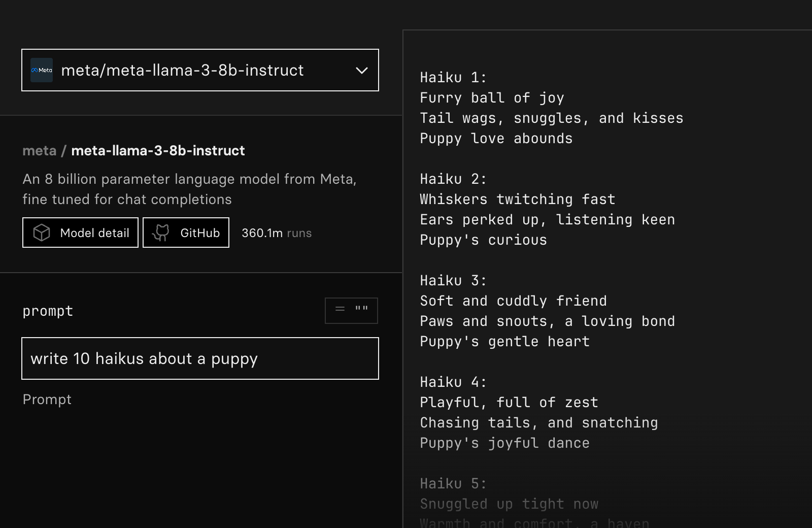Click the 'Haiku 2:' heading in output

tap(453, 179)
